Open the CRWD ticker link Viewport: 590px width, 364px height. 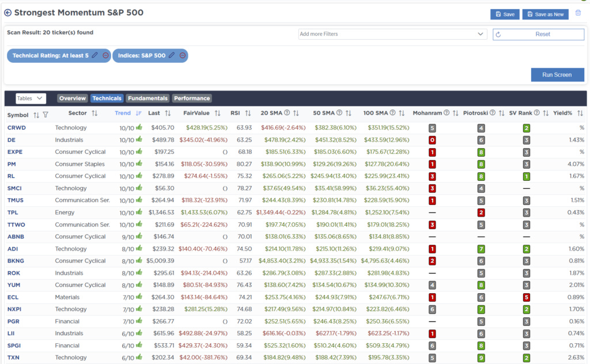17,128
